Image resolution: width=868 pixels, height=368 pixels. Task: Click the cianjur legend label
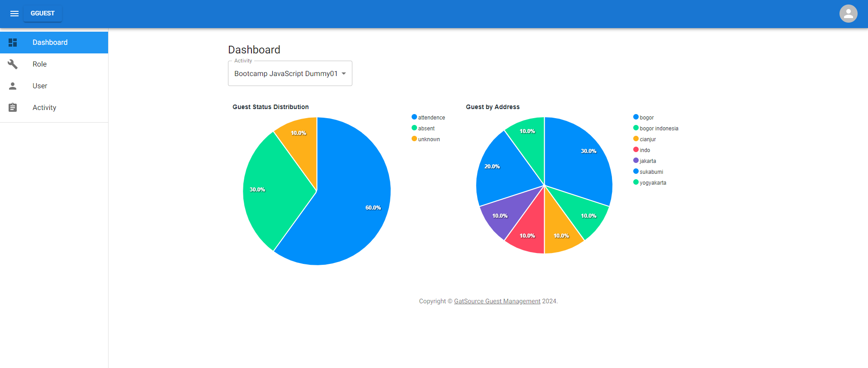click(648, 139)
